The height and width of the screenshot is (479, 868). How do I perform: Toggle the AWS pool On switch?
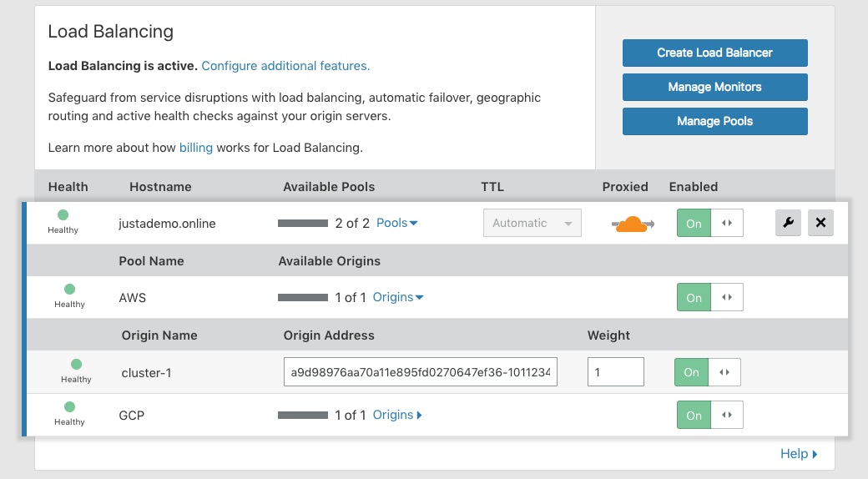point(709,297)
